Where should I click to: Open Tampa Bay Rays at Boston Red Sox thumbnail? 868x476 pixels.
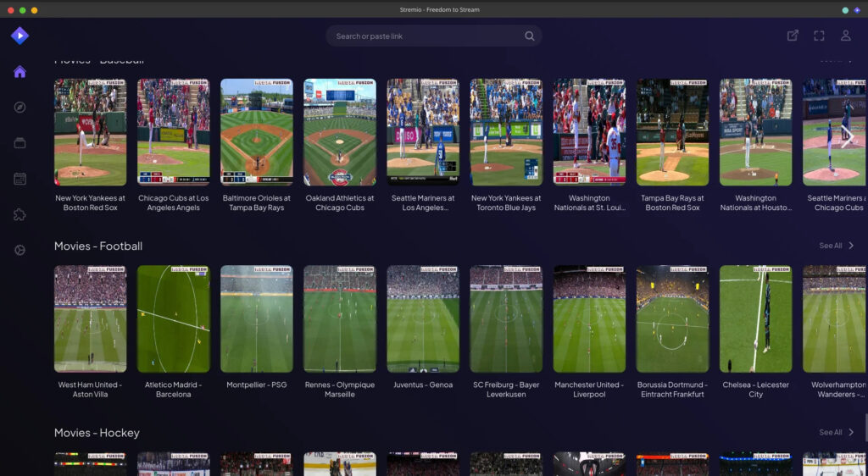[672, 132]
